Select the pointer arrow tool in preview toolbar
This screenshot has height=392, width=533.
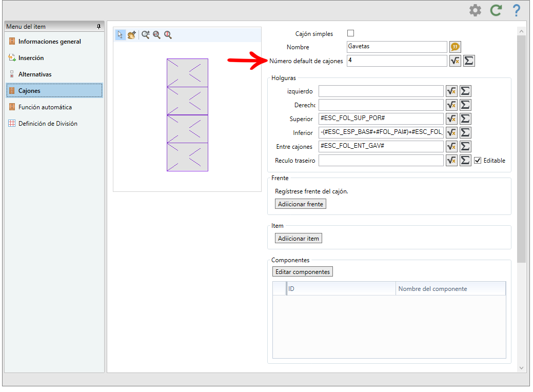(120, 34)
